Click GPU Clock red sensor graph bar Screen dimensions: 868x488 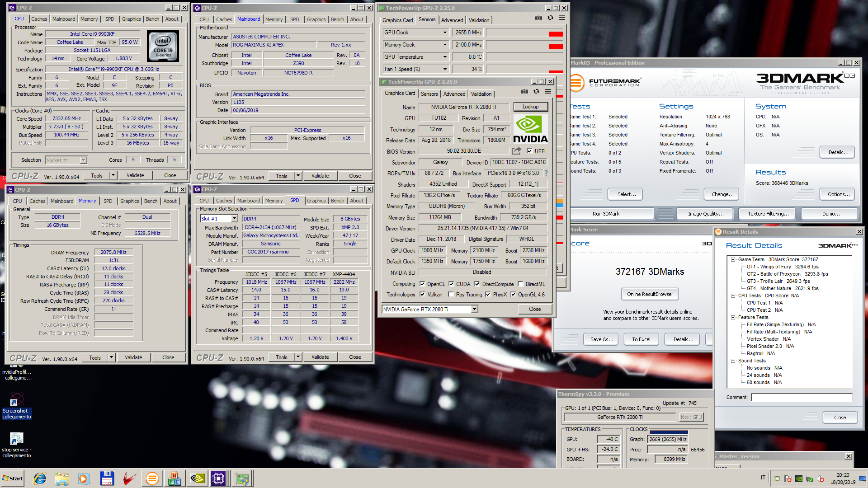[556, 34]
